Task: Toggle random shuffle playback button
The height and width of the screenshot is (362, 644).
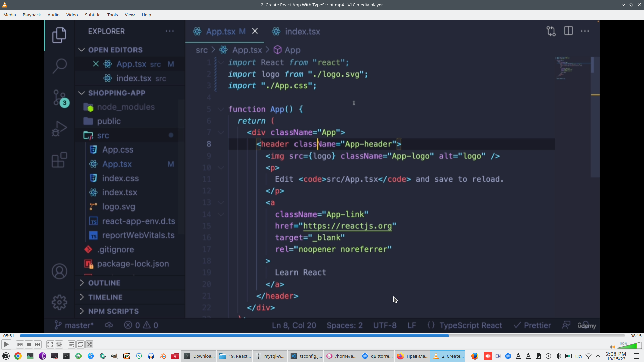Action: click(x=89, y=344)
